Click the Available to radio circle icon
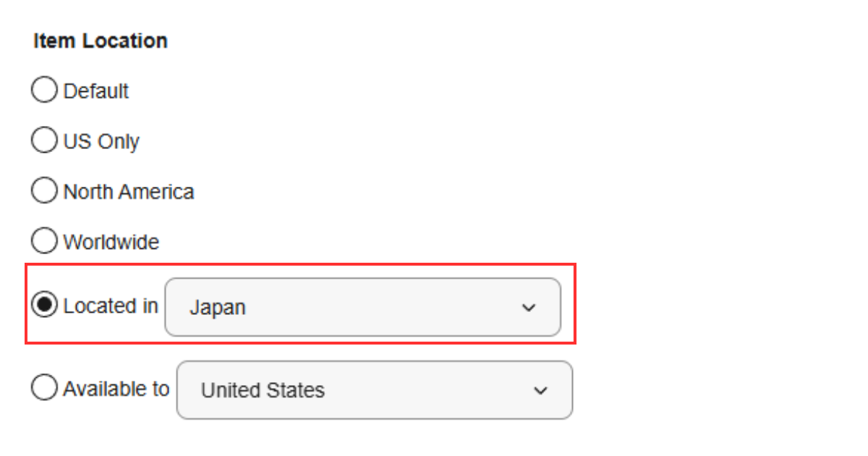Image resolution: width=868 pixels, height=456 pixels. click(x=43, y=387)
